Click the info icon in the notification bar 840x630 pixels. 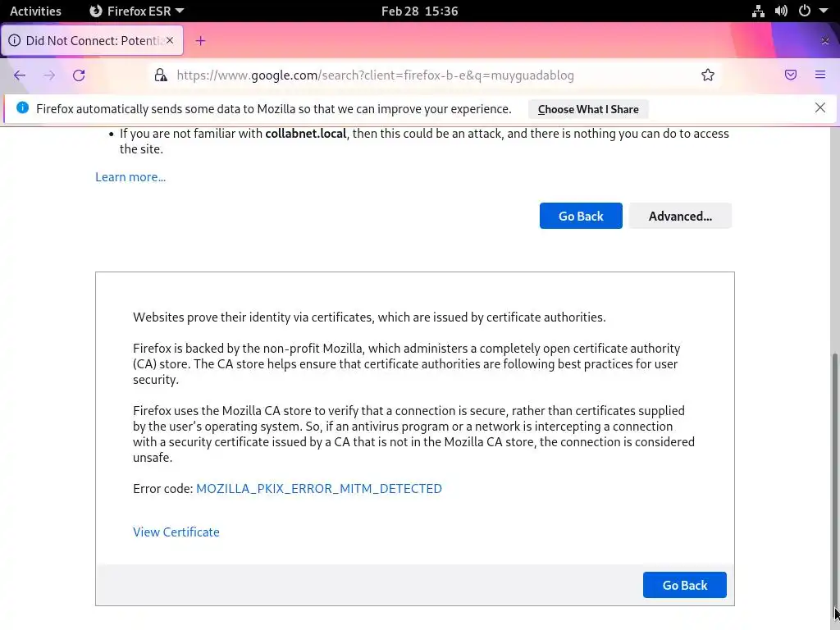22,107
